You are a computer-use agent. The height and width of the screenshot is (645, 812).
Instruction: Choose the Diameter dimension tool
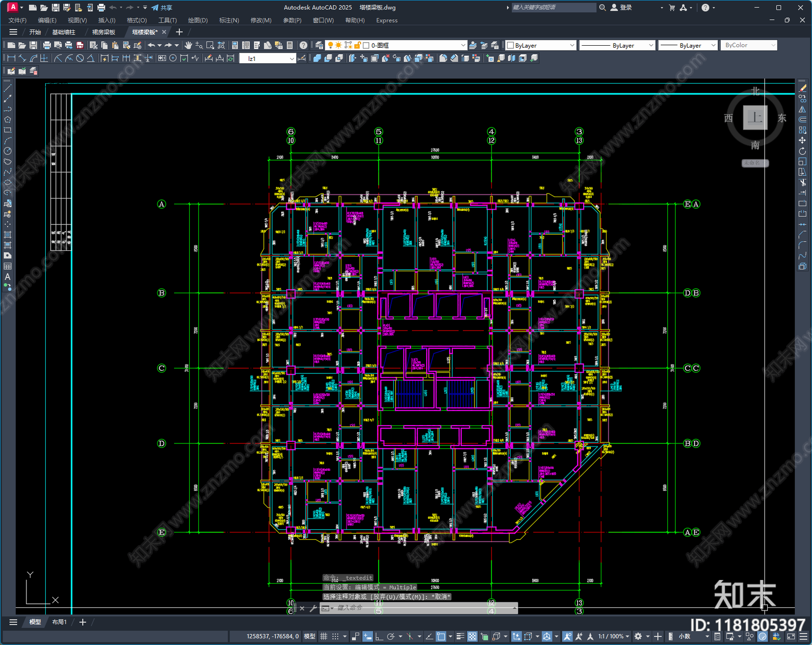click(80, 58)
